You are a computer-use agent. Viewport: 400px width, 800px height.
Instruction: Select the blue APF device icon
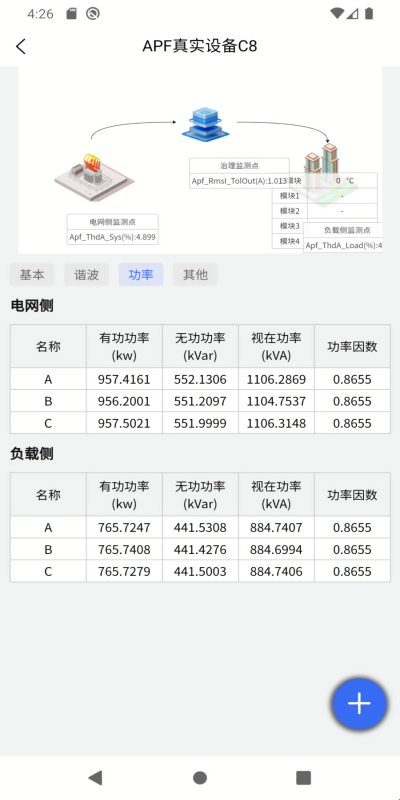point(206,124)
